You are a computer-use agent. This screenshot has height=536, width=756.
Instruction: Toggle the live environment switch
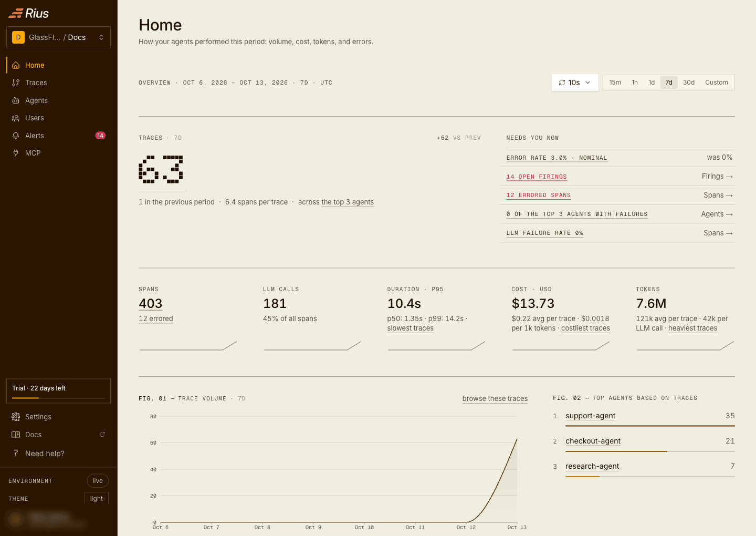tap(98, 481)
